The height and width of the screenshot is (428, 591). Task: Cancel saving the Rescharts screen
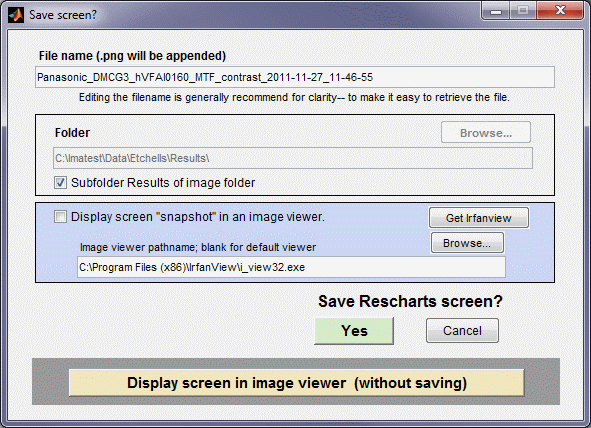point(462,331)
